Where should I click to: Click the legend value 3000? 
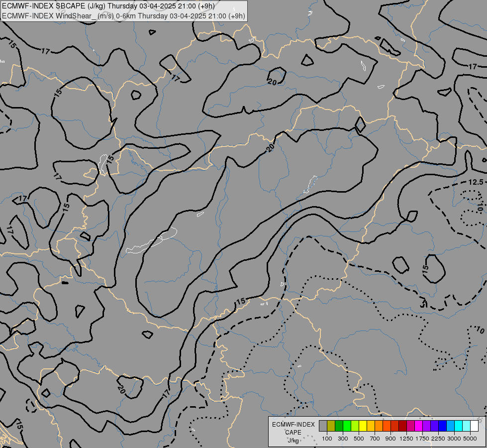pos(454,439)
